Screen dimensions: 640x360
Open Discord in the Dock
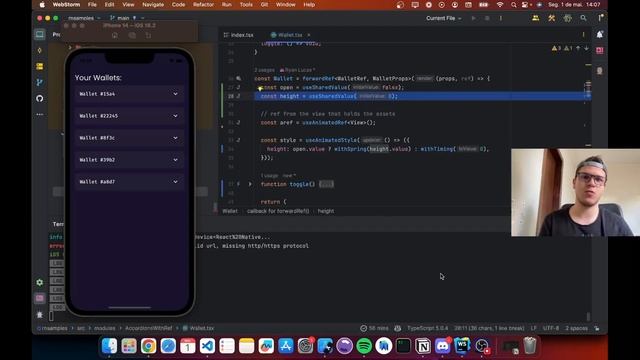pos(442,346)
